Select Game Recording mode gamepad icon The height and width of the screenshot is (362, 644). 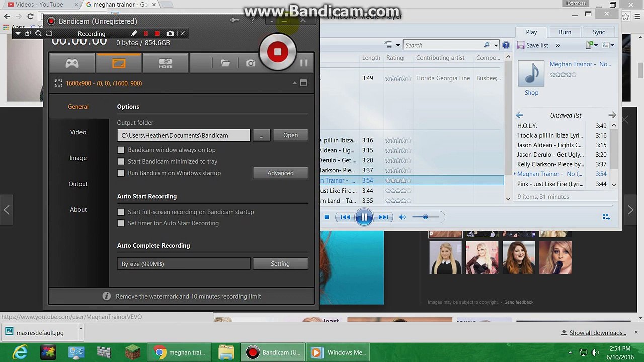[x=72, y=63]
